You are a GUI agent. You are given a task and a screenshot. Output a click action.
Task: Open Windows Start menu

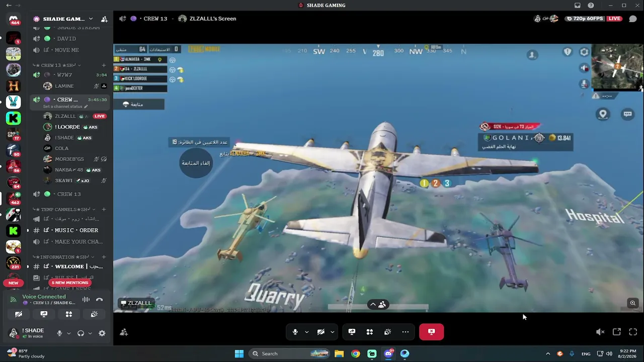pyautogui.click(x=239, y=353)
